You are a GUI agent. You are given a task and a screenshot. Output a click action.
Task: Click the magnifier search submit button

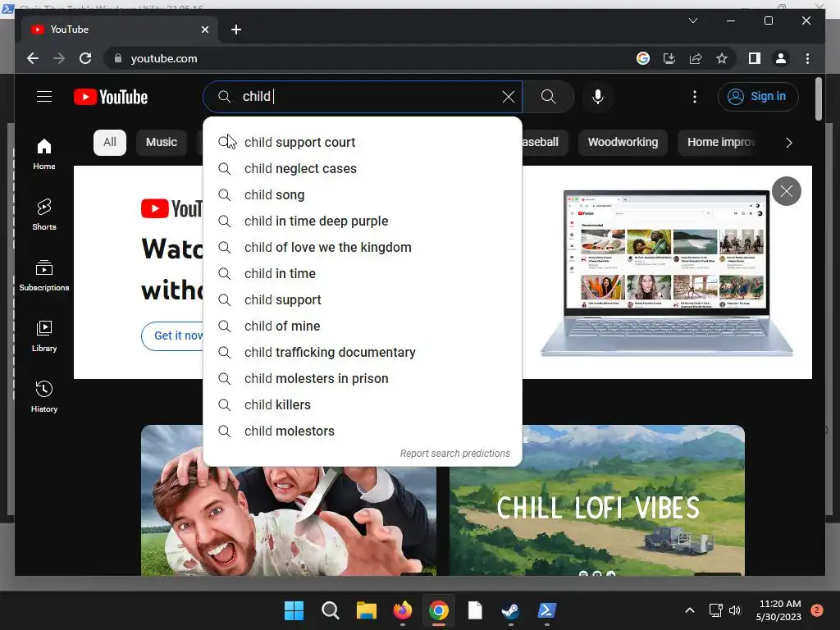[x=548, y=97]
